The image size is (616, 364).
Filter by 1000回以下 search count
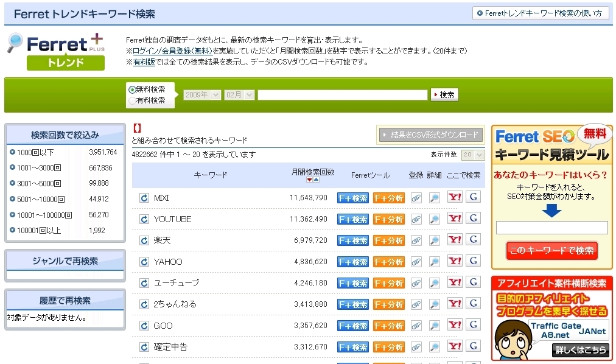pos(35,152)
